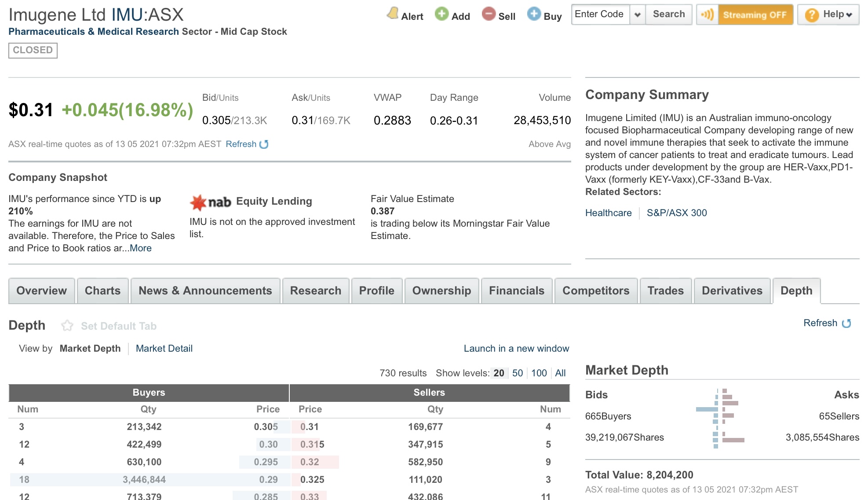Switch to the Research tab

[x=316, y=291]
